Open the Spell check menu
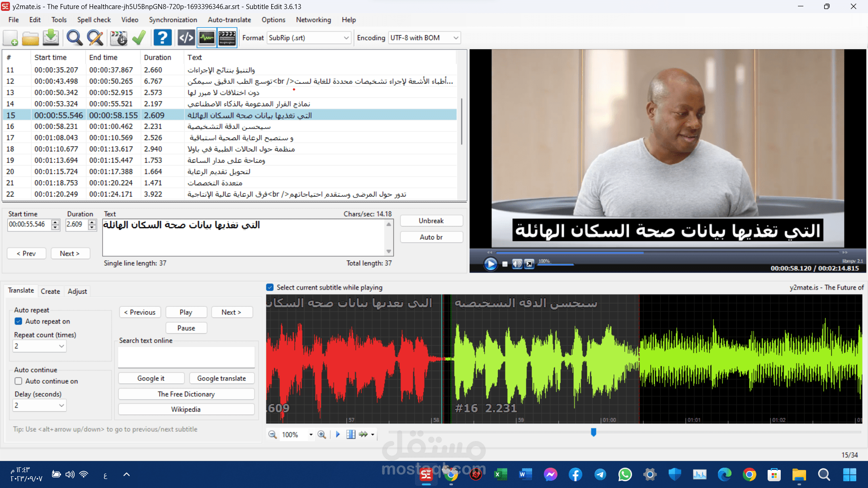This screenshot has height=488, width=868. (94, 20)
